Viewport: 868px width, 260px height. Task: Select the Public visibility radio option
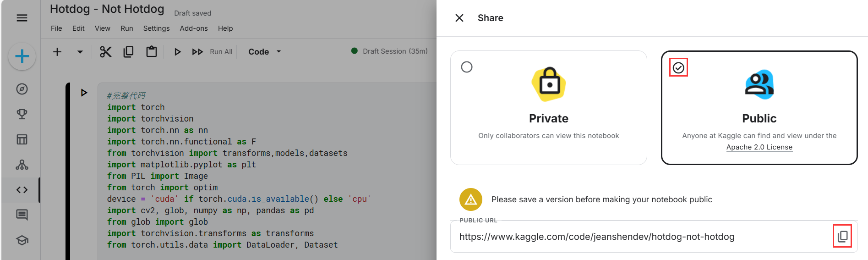(678, 68)
